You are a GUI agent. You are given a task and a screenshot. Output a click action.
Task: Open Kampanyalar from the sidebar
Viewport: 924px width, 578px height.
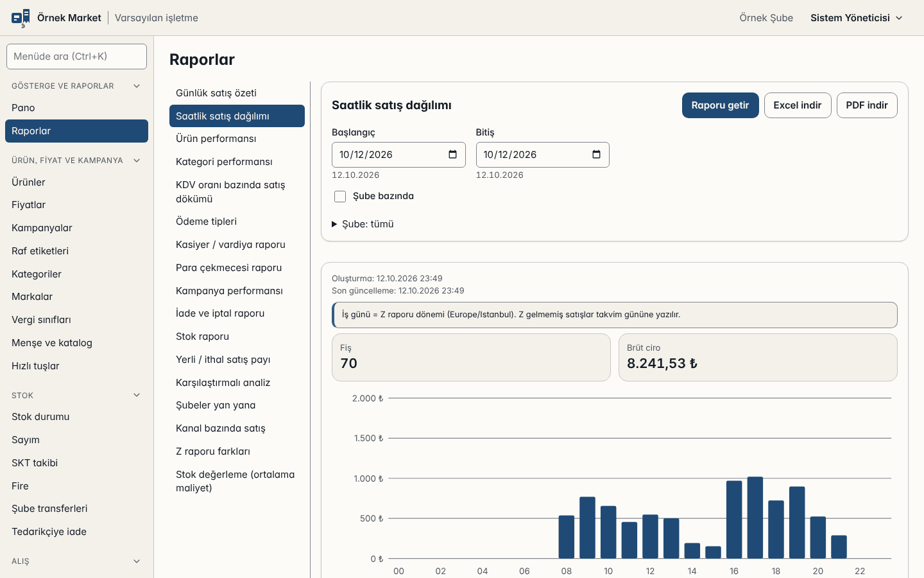[76, 228]
